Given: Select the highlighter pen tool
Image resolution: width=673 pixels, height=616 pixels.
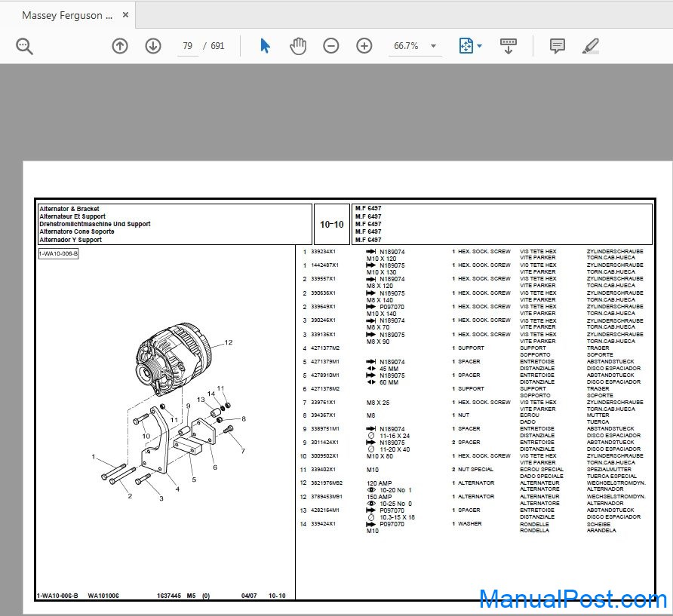Looking at the screenshot, I should coord(591,46).
